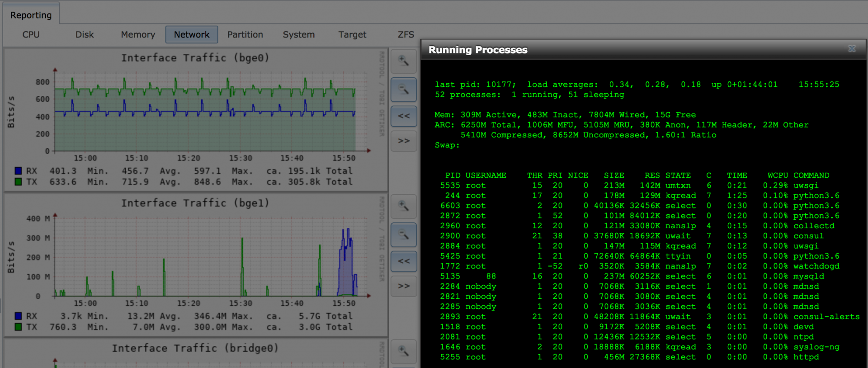Click the devd process row

coord(627,327)
